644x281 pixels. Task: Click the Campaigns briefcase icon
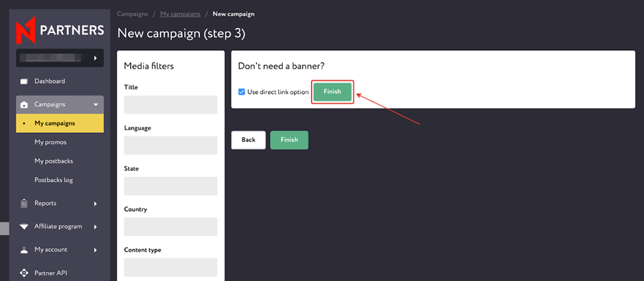coord(25,105)
